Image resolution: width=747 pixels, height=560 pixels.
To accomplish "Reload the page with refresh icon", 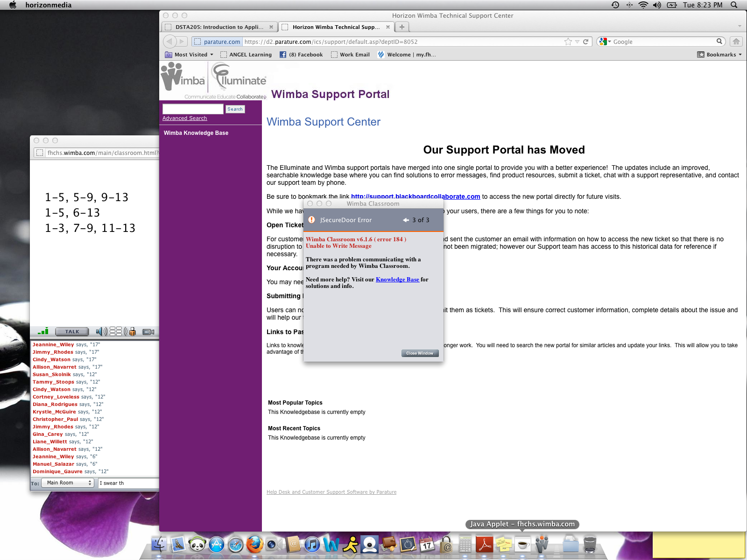I will (586, 42).
